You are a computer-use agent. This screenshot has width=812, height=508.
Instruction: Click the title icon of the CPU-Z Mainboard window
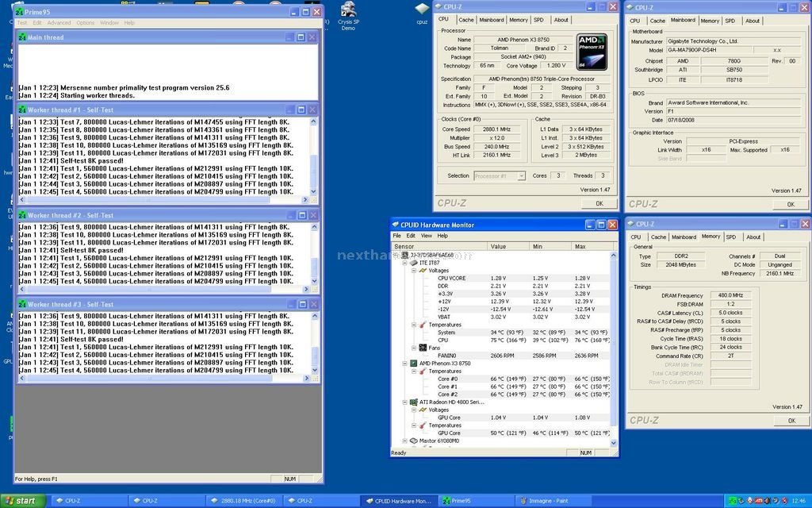630,8
